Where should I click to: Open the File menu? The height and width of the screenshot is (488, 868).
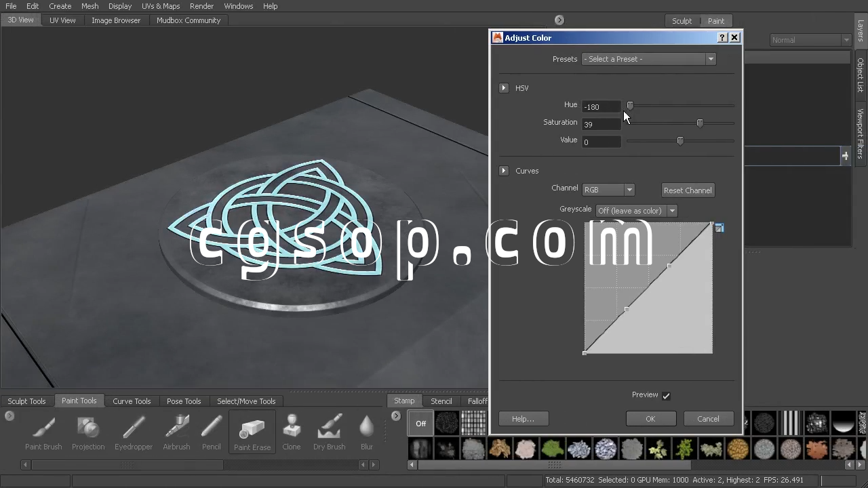coord(11,6)
